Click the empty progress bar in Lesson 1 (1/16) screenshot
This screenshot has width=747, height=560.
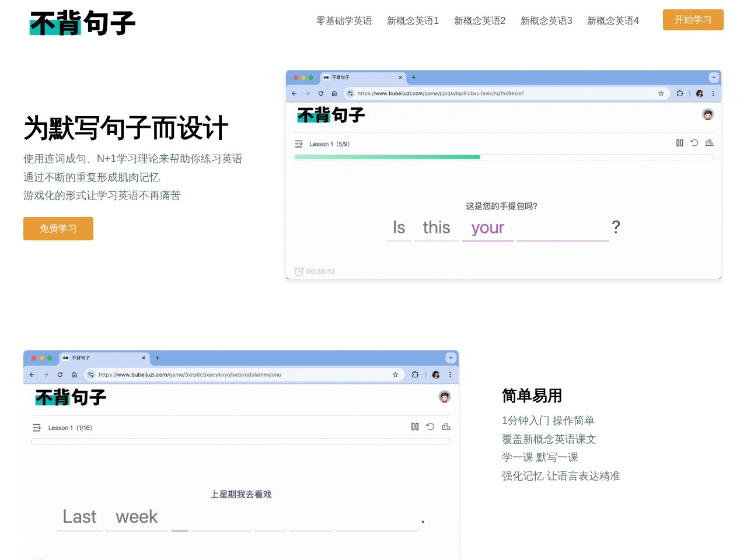tap(241, 442)
